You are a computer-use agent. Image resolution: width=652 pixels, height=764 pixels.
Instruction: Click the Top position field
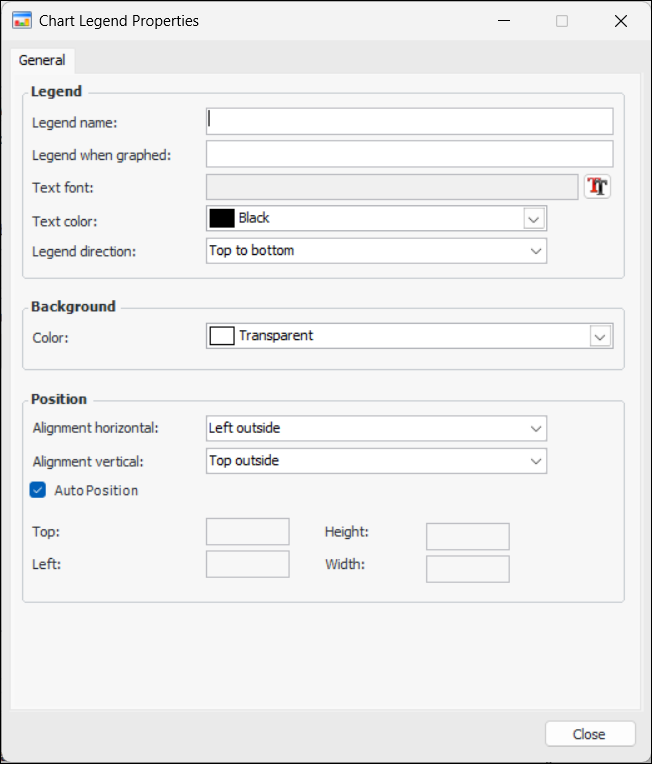point(247,531)
